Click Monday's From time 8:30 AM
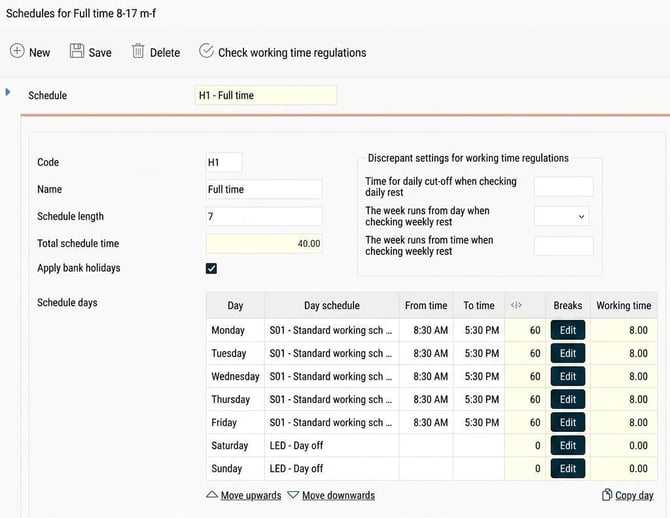 426,330
